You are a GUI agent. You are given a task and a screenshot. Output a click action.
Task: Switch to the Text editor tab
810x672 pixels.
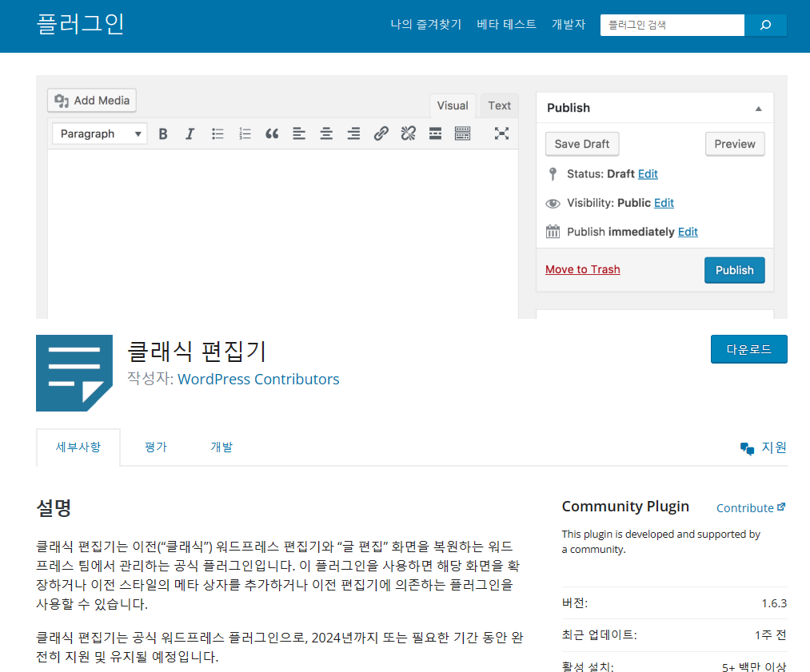pos(500,105)
